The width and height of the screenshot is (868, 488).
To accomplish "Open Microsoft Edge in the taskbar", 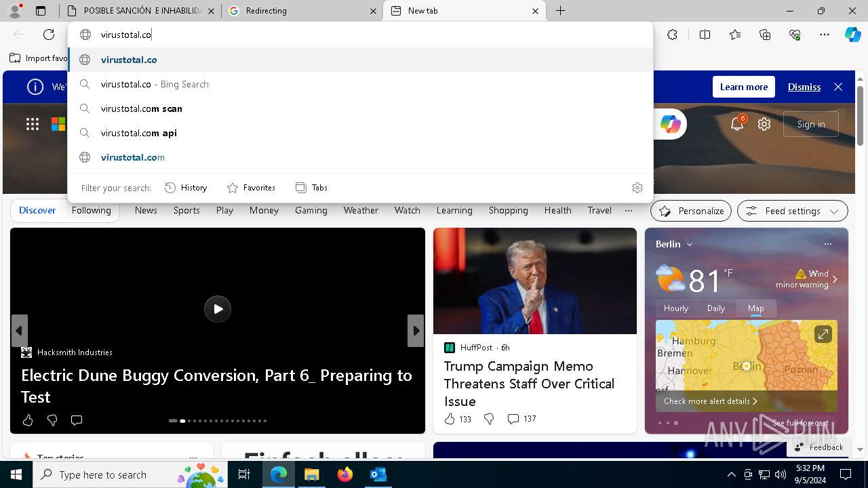I will (x=279, y=474).
